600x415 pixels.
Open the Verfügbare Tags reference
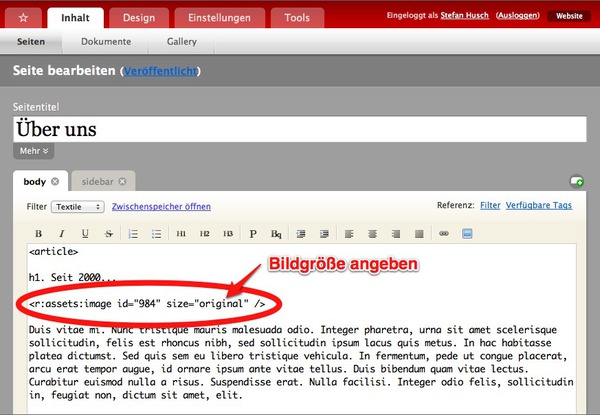[539, 205]
